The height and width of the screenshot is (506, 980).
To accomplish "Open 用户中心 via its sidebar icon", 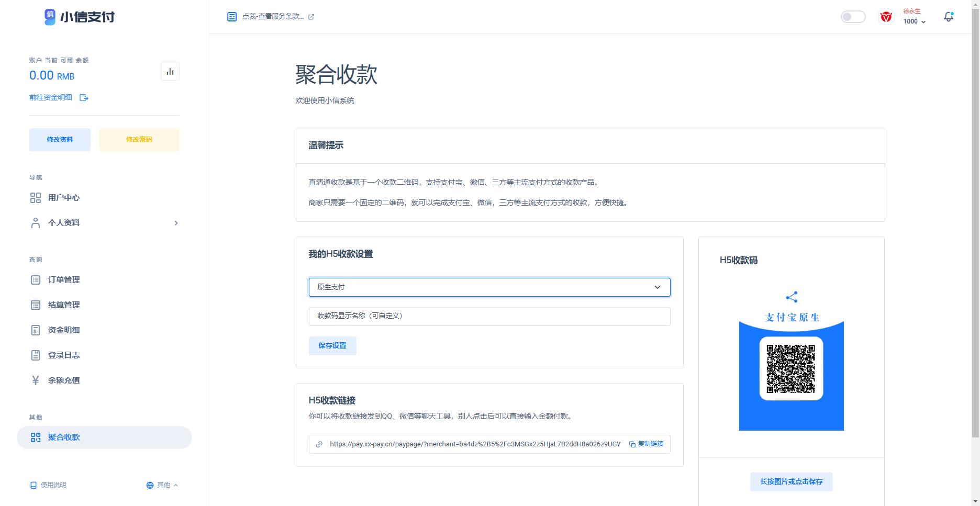I will pyautogui.click(x=36, y=198).
